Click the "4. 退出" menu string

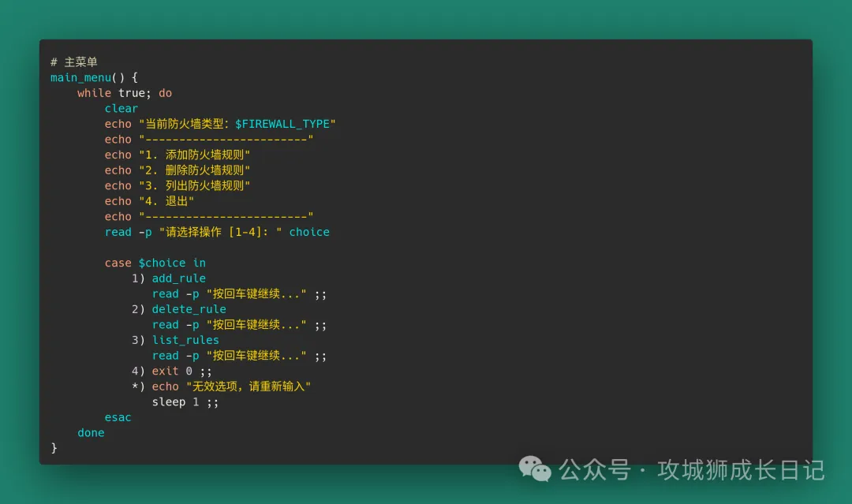point(166,201)
